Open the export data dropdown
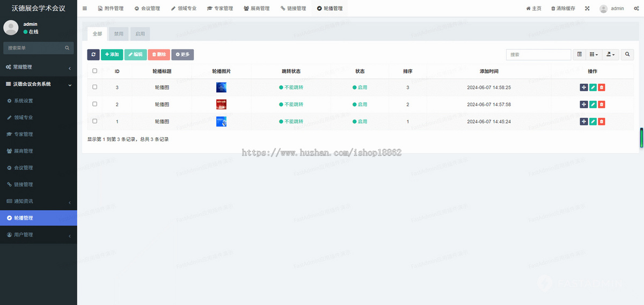The width and height of the screenshot is (644, 305). [x=611, y=55]
